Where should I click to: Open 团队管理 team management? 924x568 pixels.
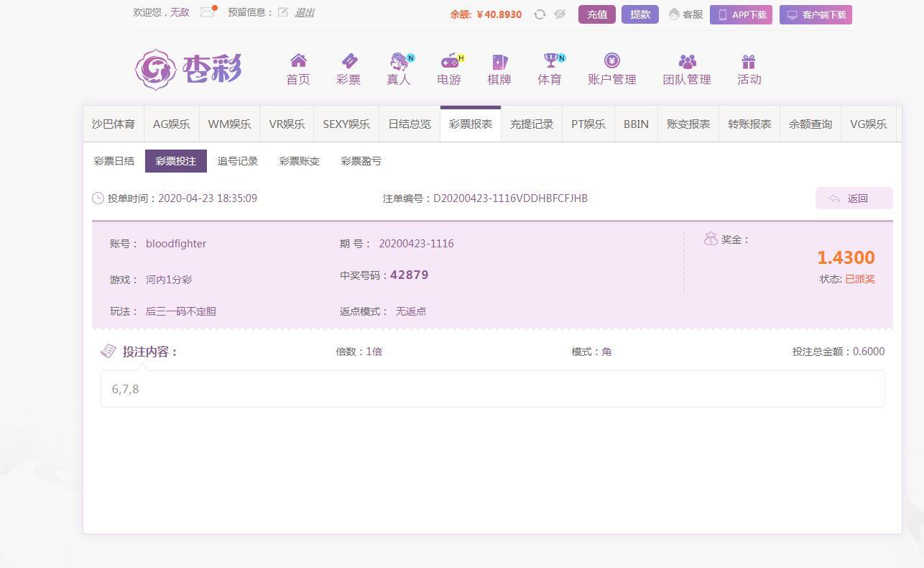687,69
